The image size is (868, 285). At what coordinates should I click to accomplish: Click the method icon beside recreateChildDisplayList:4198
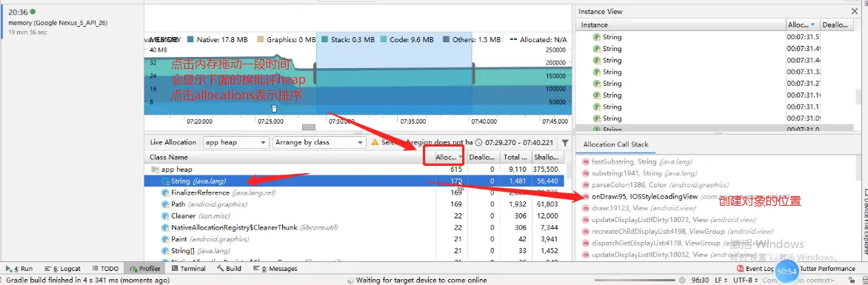[x=586, y=231]
